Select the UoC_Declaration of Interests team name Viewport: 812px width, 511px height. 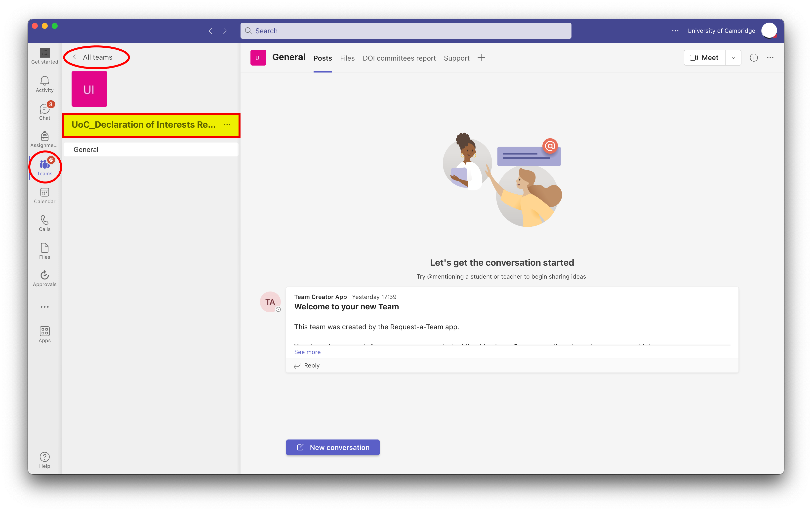[x=144, y=125]
